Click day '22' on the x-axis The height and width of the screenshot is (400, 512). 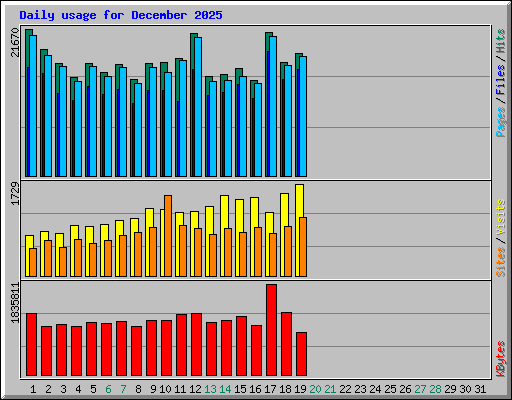tap(345, 389)
